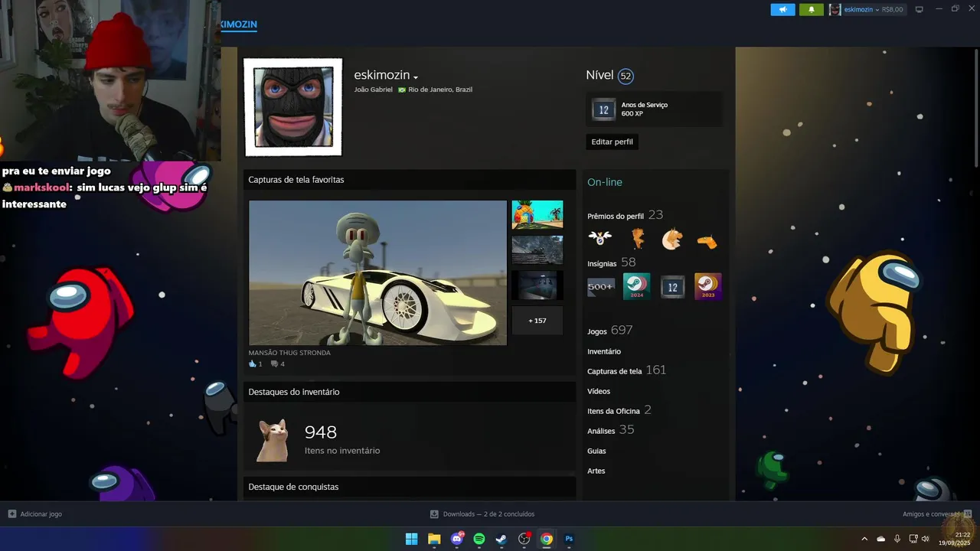
Task: Open the EKIMOZIN top navigation tab
Action: (x=238, y=24)
